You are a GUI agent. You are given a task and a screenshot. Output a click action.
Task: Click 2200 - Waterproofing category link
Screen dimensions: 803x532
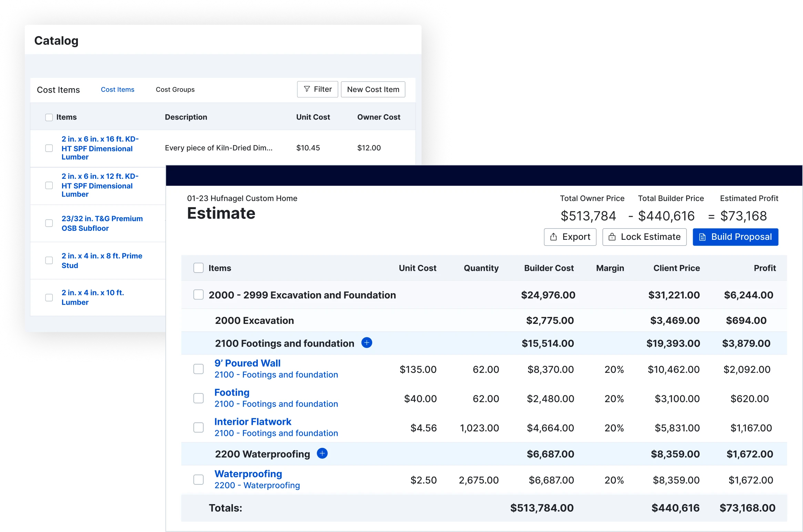pos(257,485)
